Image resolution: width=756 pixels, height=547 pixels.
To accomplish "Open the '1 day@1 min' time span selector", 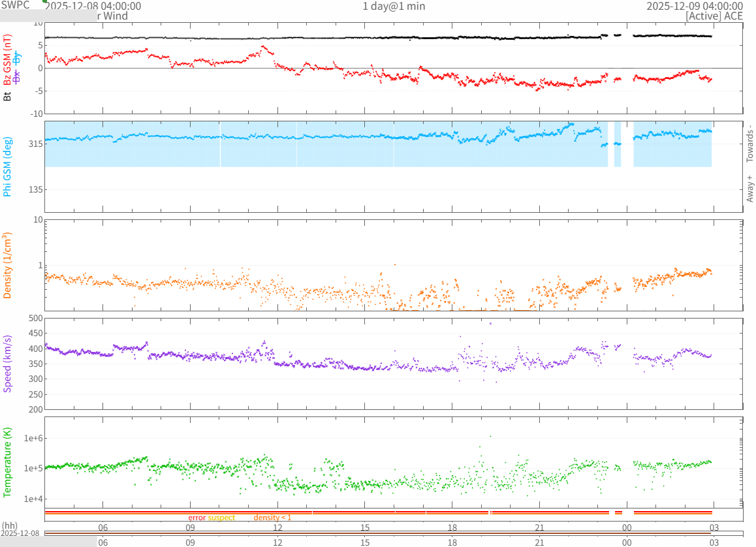I will click(x=393, y=7).
